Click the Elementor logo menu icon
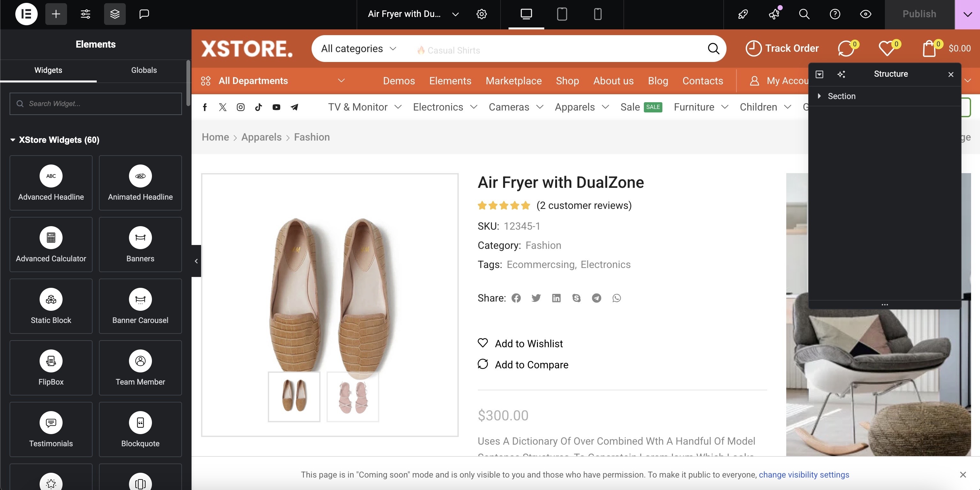This screenshot has height=490, width=980. (x=26, y=14)
